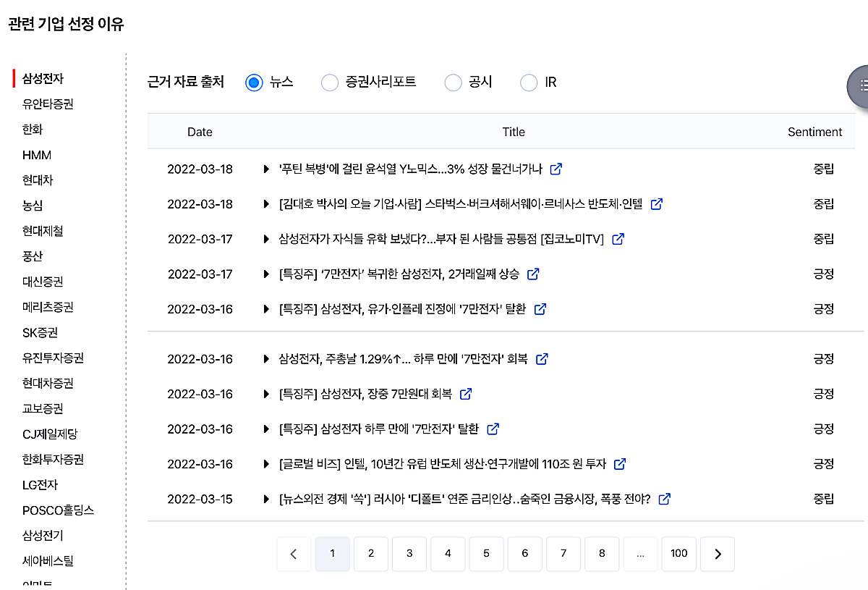Select 세아베스틸 in the company list
868x590 pixels.
click(x=48, y=561)
